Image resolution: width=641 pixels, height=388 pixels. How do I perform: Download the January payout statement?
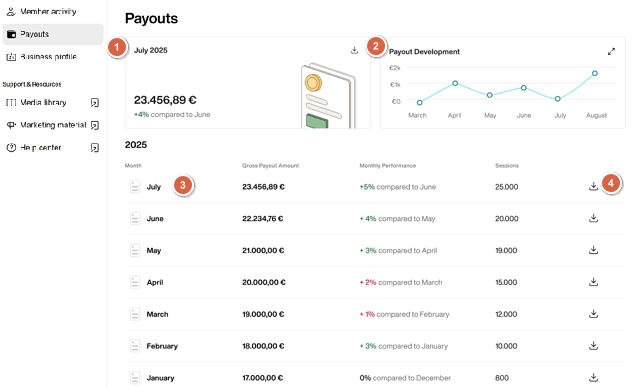(594, 377)
